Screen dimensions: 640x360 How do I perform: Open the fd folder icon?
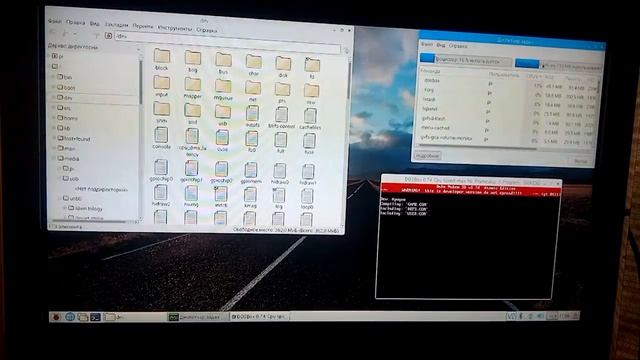(x=312, y=65)
